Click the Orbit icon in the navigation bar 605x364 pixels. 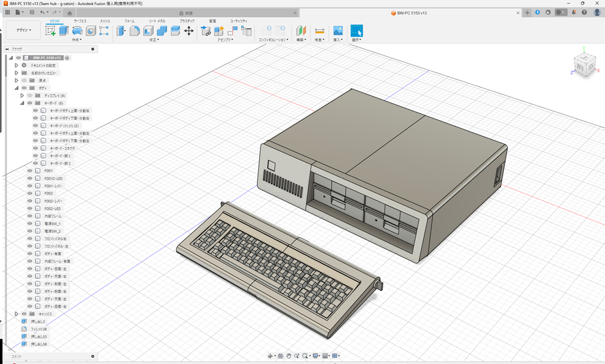pos(270,356)
